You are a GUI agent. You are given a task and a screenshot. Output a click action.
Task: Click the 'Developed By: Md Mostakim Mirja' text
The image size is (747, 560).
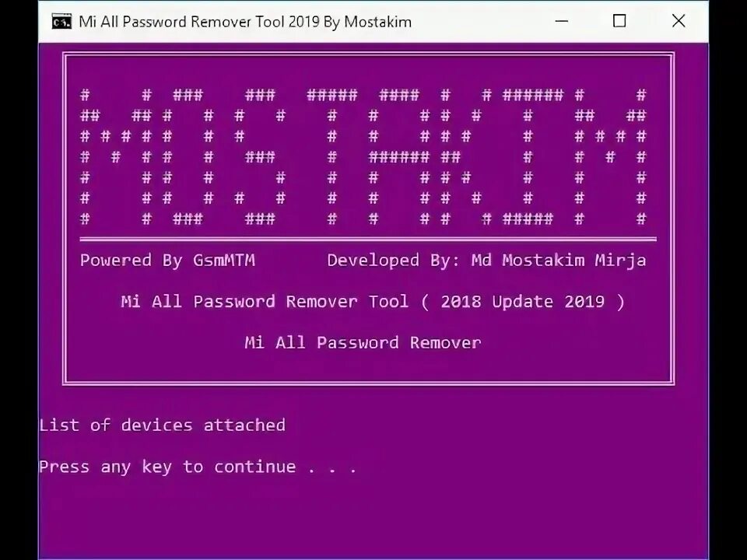(487, 261)
